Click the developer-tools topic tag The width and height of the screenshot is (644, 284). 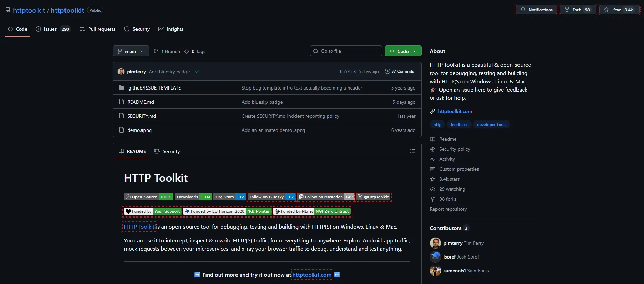[x=491, y=125]
